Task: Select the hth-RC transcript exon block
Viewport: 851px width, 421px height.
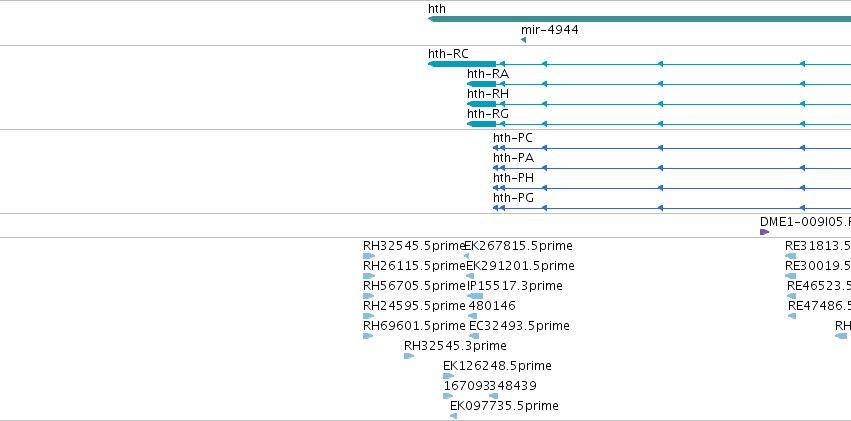Action: click(462, 64)
